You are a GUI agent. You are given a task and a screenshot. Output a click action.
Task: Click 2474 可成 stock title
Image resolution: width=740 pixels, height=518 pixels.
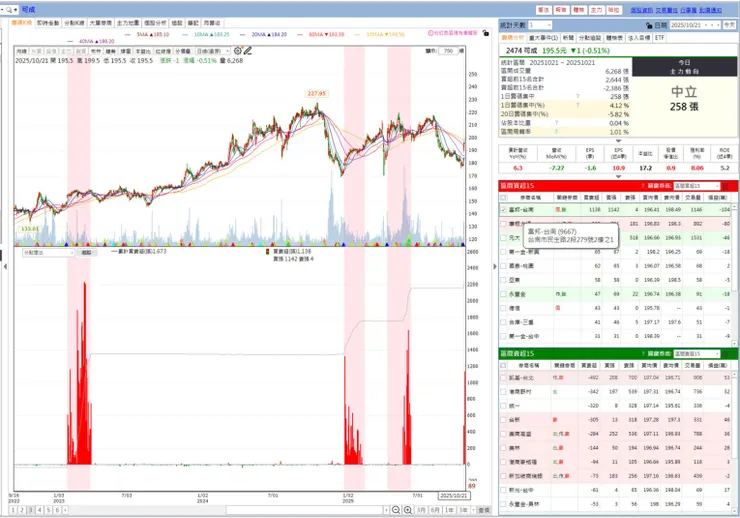tap(521, 50)
